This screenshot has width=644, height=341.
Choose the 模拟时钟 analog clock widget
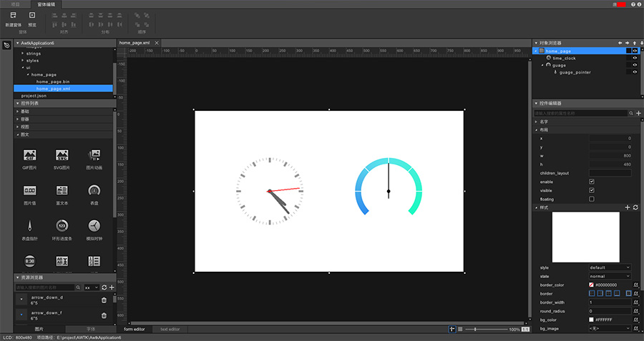(94, 225)
